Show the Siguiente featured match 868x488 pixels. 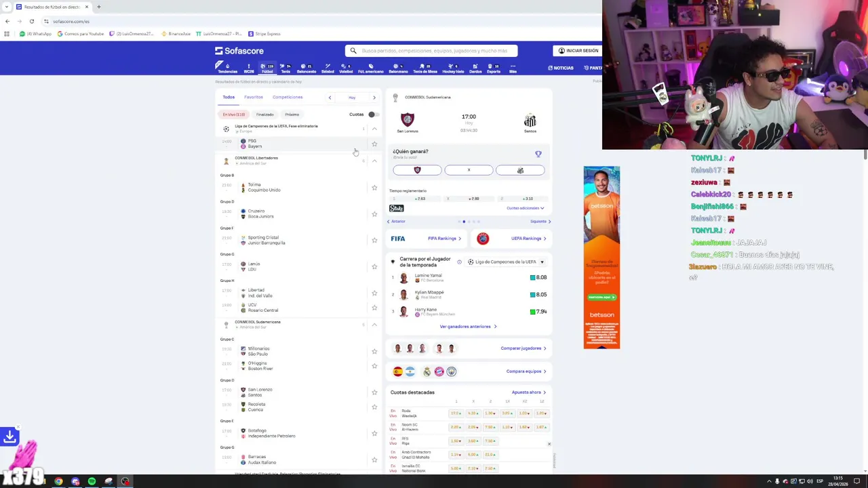click(x=540, y=222)
